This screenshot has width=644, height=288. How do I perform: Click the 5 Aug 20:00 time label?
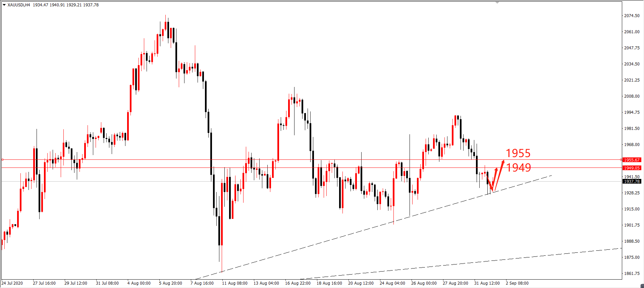(170, 283)
